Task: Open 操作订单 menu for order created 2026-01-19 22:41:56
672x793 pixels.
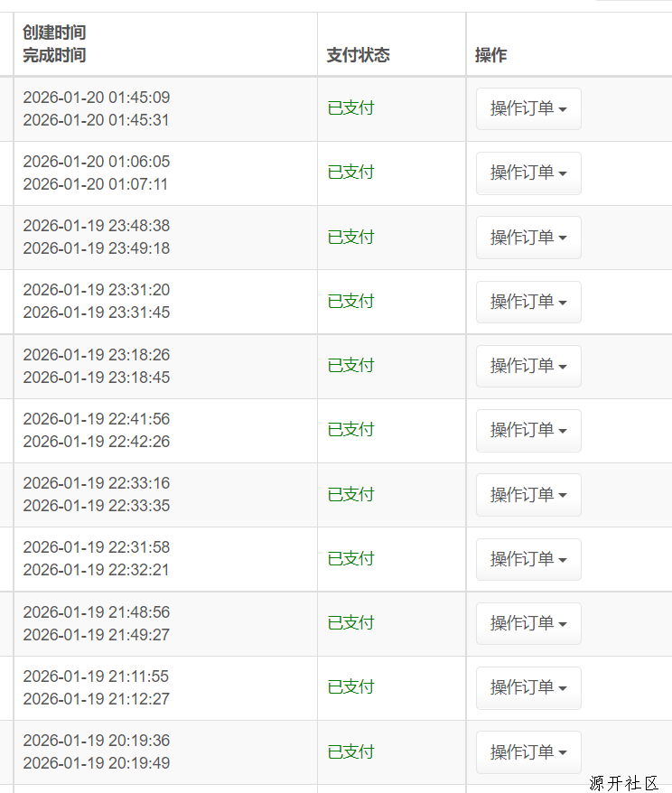Action: (528, 431)
